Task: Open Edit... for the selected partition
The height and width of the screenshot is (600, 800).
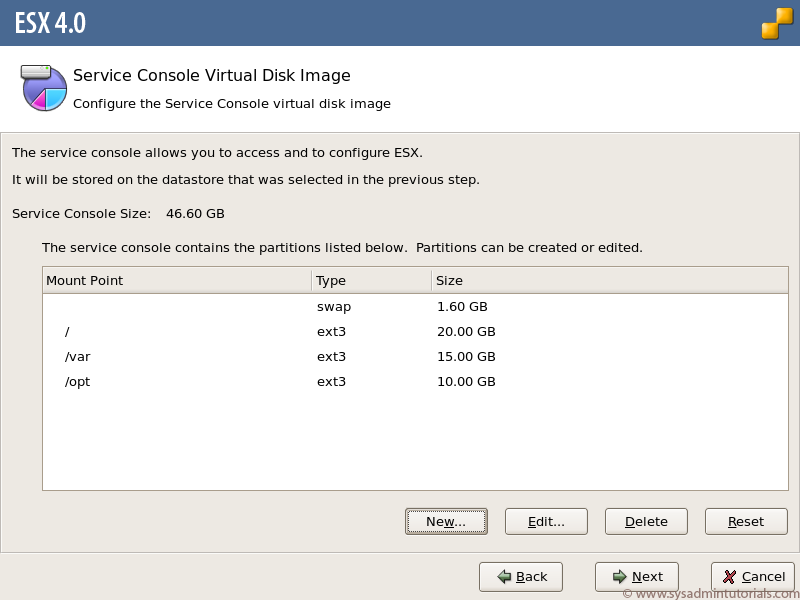Action: tap(546, 521)
